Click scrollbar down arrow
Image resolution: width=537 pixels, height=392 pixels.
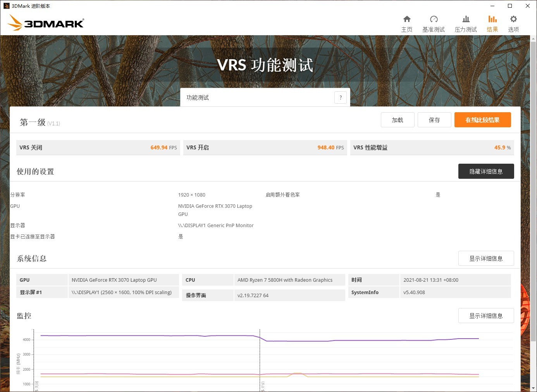(x=534, y=388)
